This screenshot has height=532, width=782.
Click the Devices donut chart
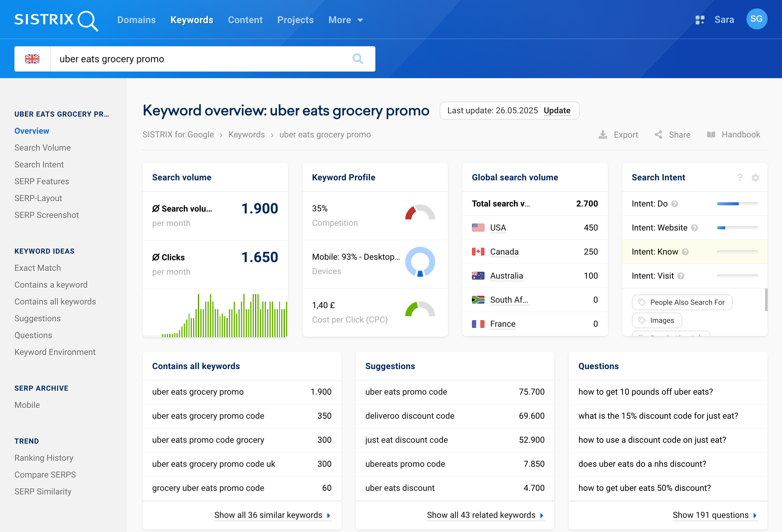pos(420,262)
